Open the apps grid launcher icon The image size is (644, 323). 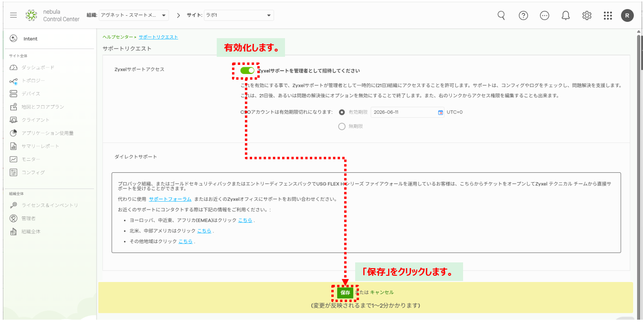coord(608,15)
